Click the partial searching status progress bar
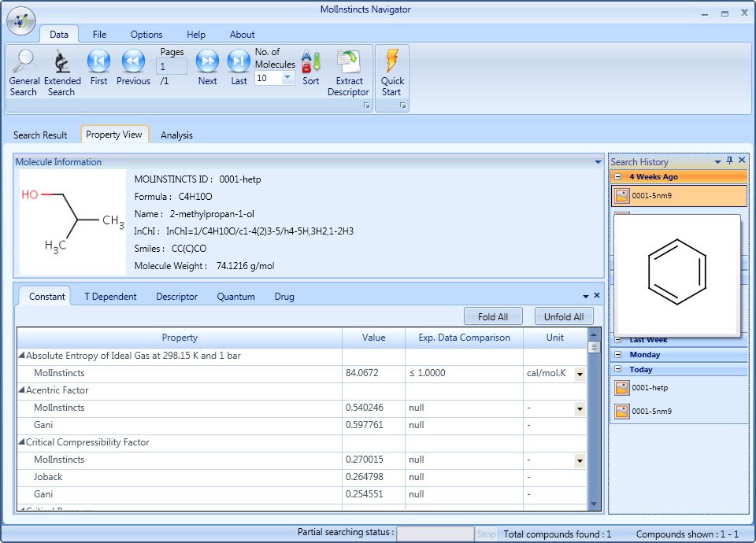This screenshot has height=543, width=756. [x=435, y=534]
